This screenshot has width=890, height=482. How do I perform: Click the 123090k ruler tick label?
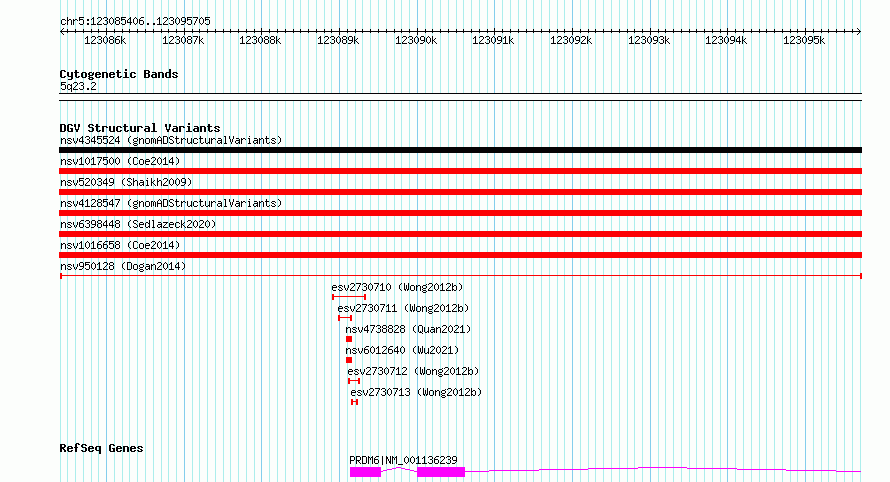click(x=416, y=40)
